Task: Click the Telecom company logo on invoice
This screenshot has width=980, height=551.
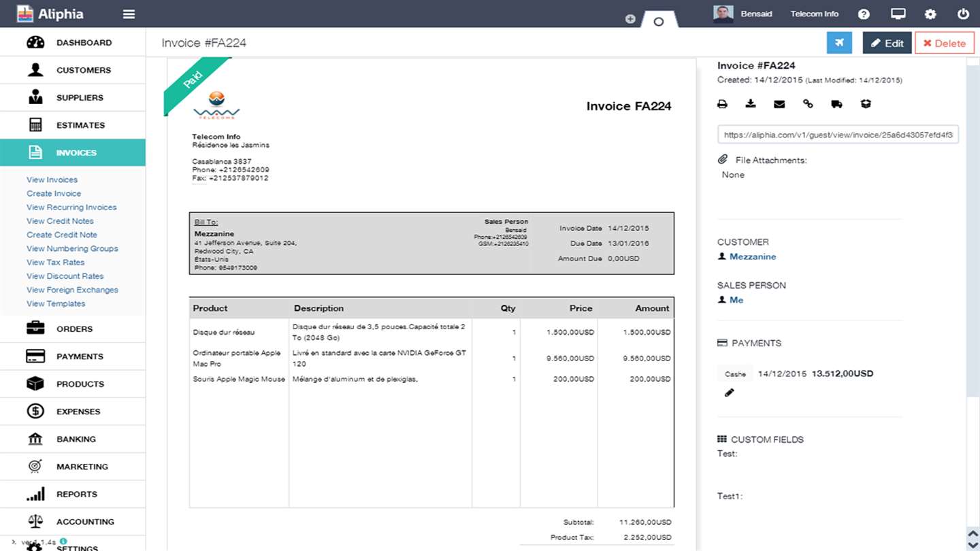Action: coord(216,105)
